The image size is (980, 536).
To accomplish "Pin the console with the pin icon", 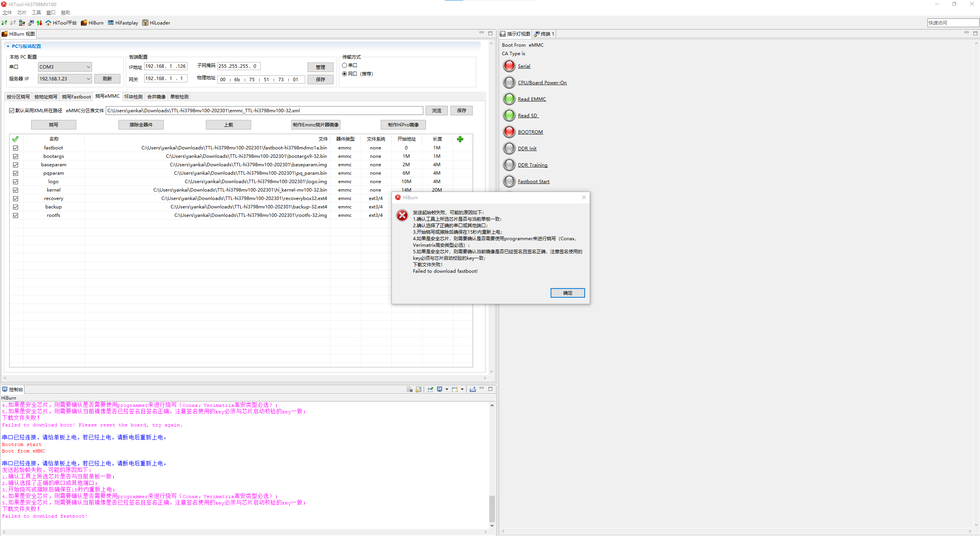I will click(430, 389).
